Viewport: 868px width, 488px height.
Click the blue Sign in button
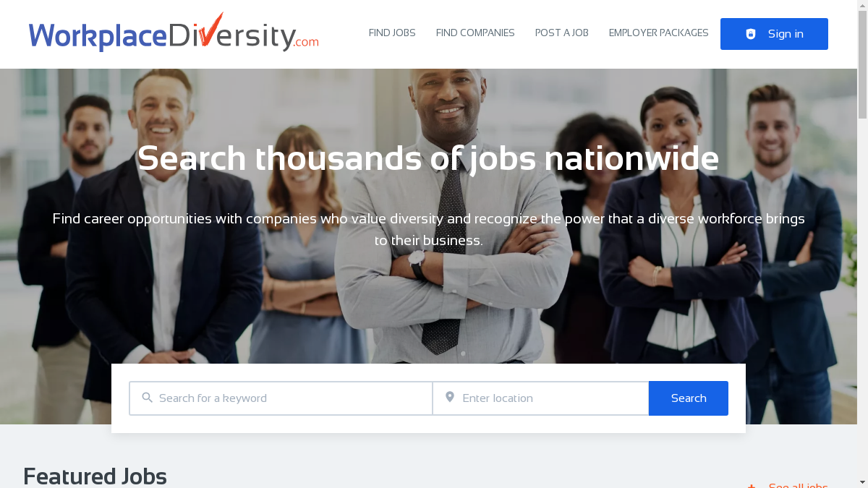[x=774, y=34]
